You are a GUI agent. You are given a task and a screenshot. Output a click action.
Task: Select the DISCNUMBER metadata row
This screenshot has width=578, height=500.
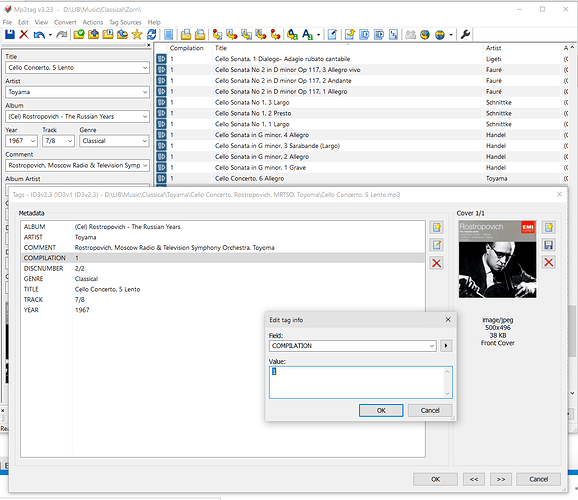[x=223, y=268]
